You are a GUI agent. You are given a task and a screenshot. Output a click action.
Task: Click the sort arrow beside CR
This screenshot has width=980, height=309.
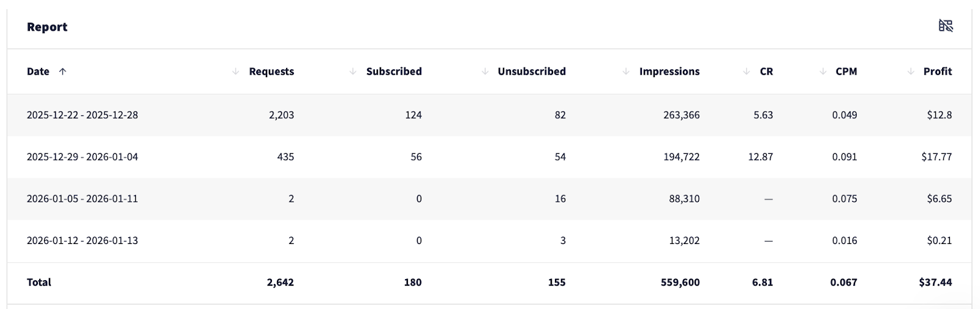point(746,72)
